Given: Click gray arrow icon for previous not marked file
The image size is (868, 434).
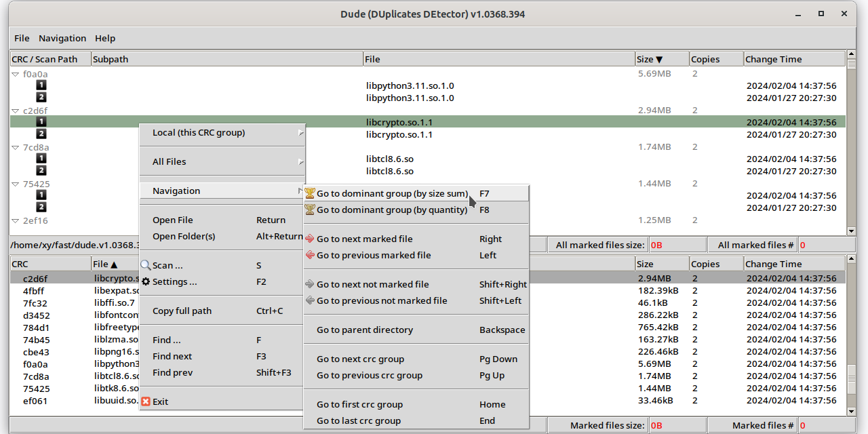Looking at the screenshot, I should pos(310,301).
